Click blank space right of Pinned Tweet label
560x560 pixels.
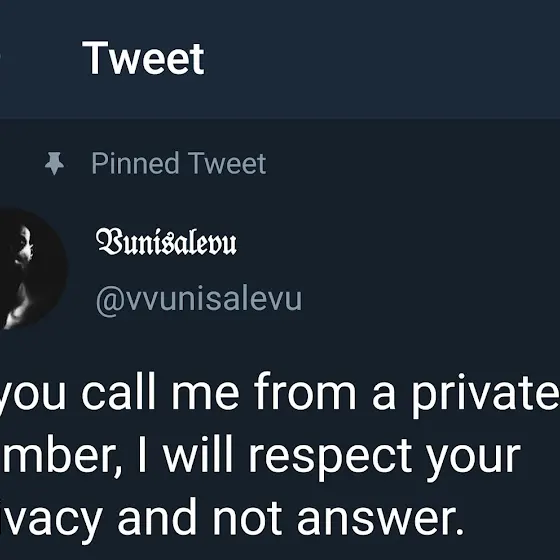pos(411,163)
